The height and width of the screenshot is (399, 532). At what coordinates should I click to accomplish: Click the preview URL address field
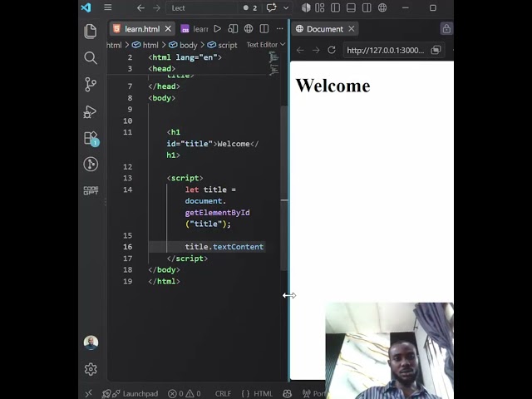point(385,50)
